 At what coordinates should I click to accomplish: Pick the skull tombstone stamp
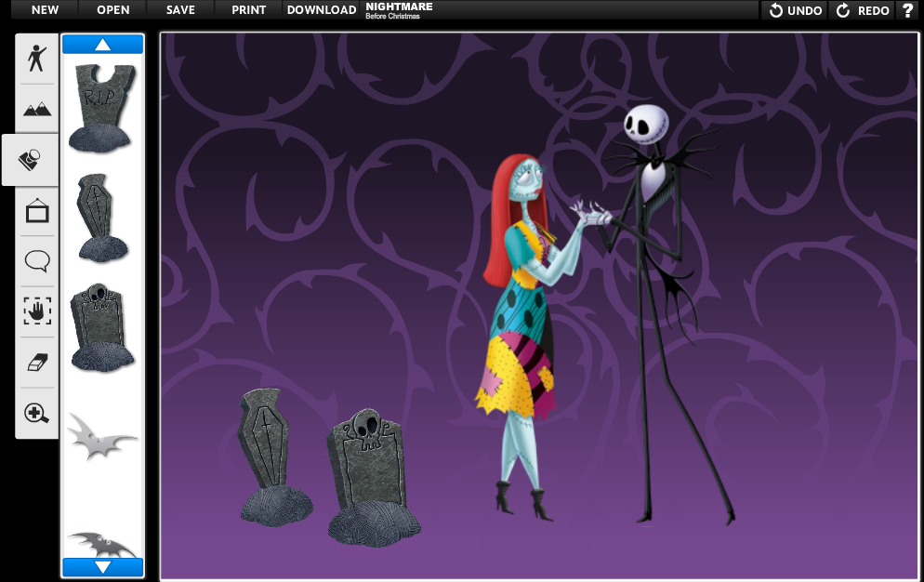101,327
